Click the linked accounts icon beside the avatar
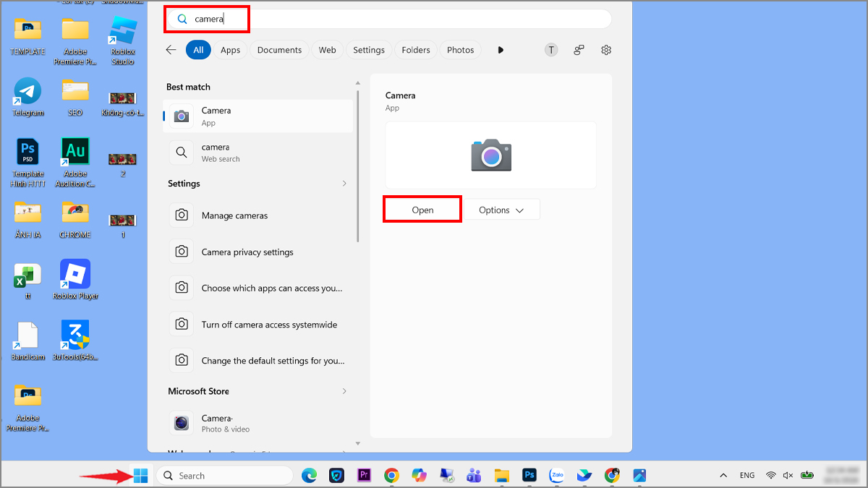 pos(579,50)
